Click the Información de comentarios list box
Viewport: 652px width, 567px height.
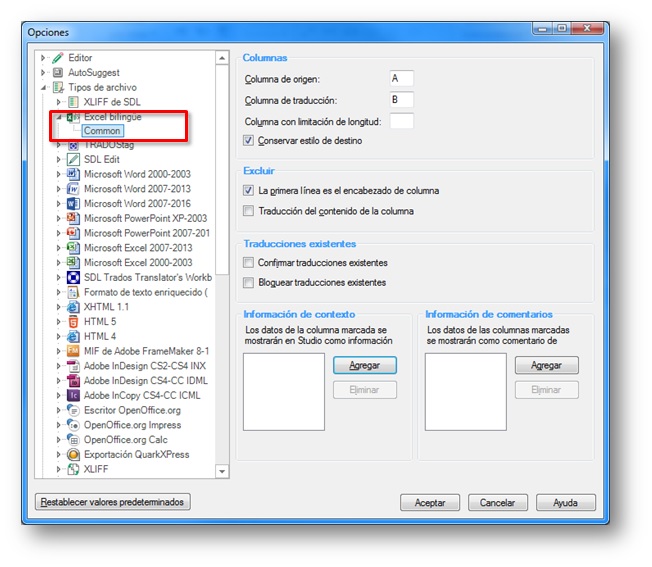coord(466,392)
